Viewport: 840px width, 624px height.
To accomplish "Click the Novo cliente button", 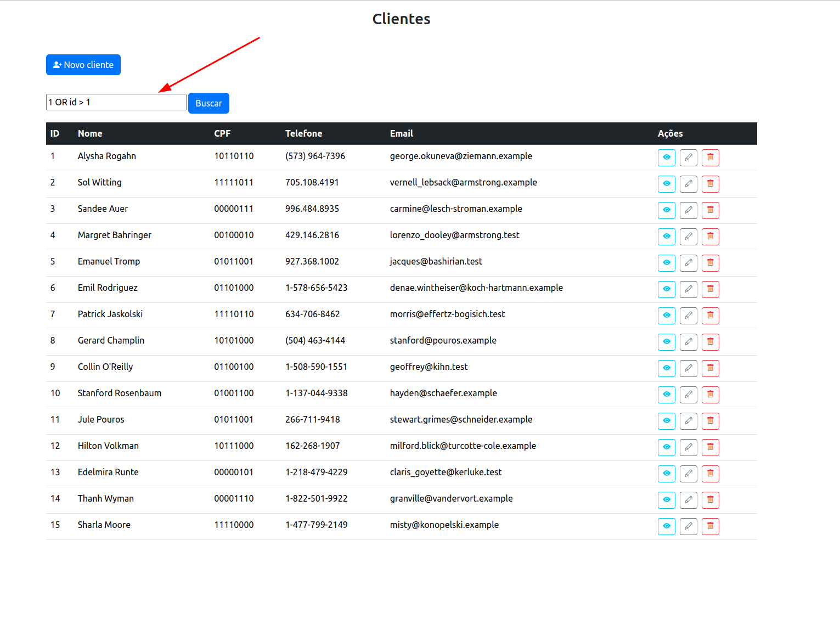I will pos(83,65).
